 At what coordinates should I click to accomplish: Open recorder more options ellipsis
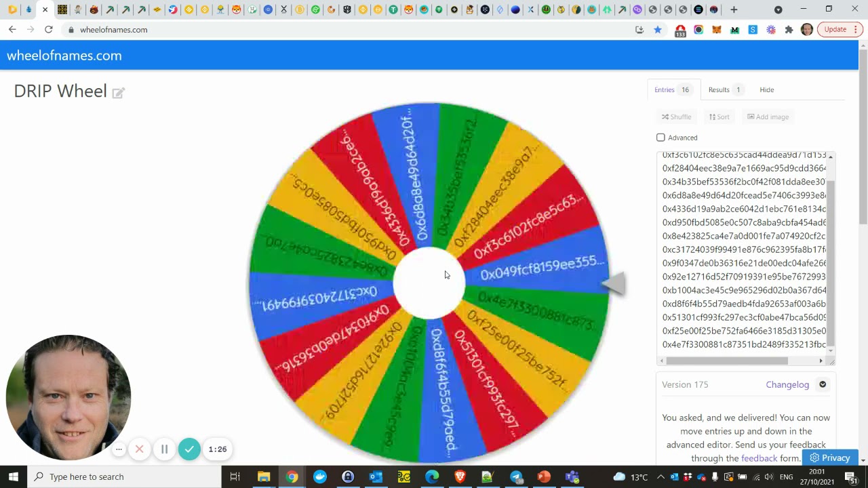119,449
